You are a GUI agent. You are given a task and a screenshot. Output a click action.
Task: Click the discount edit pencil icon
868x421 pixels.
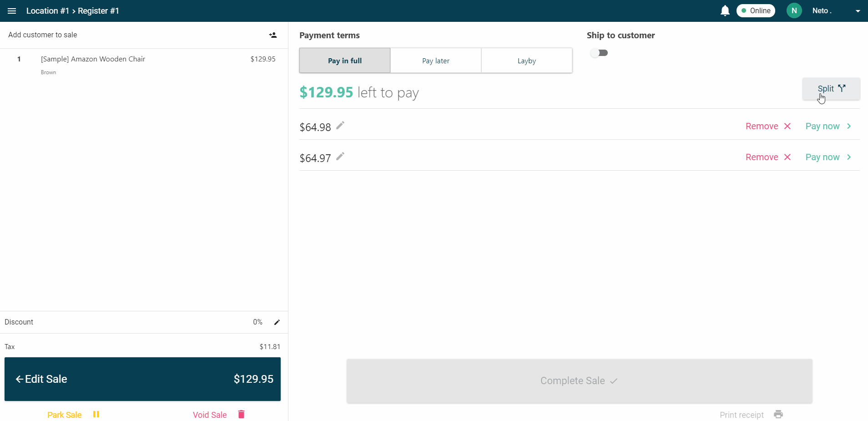click(x=277, y=322)
